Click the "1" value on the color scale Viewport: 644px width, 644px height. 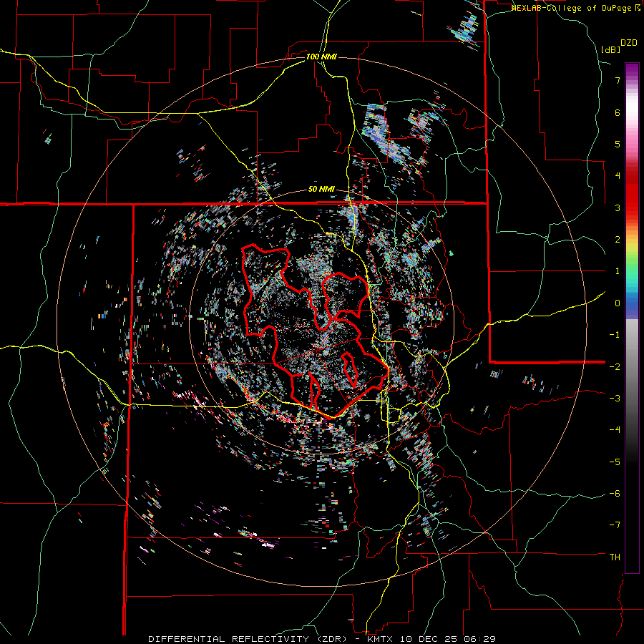(x=618, y=270)
